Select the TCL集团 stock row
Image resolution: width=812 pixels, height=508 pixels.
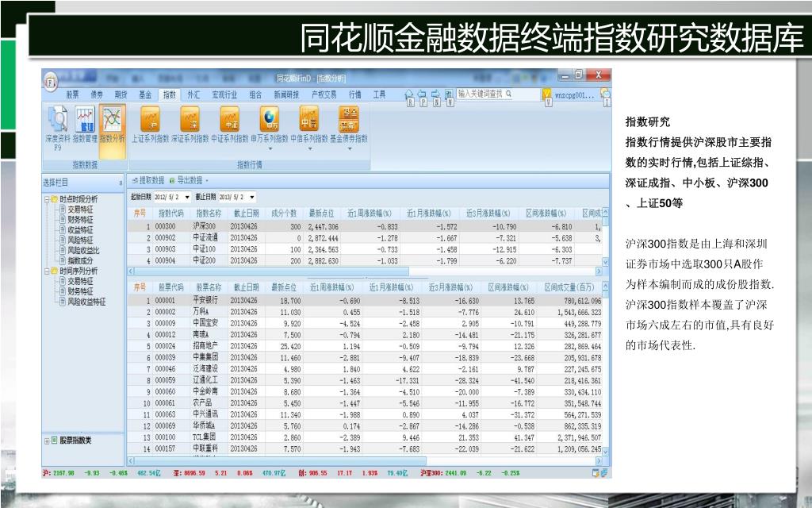pyautogui.click(x=365, y=437)
